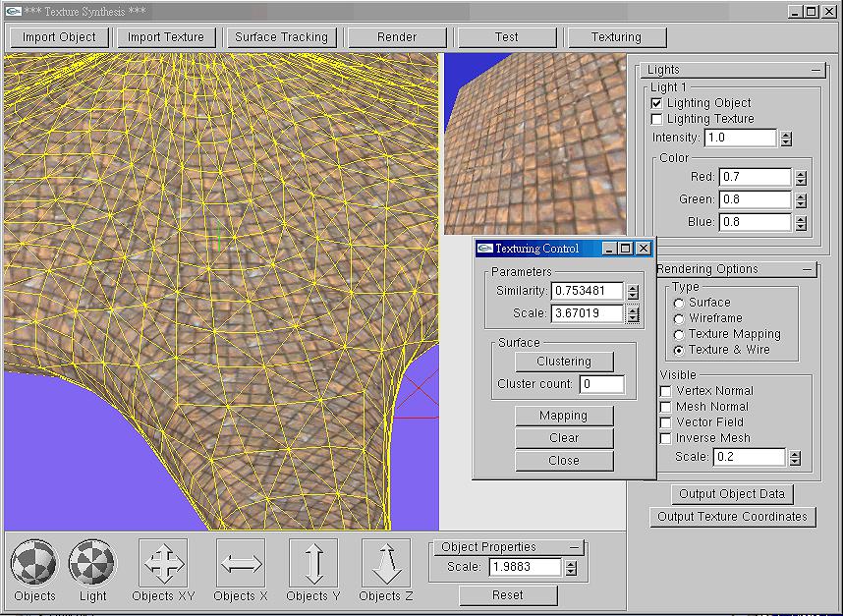
Task: Select the Objects Z depth arrow icon
Action: pyautogui.click(x=385, y=564)
